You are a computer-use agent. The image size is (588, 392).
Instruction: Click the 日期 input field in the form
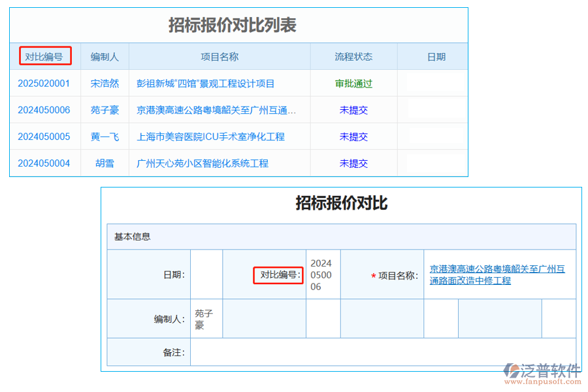206,275
